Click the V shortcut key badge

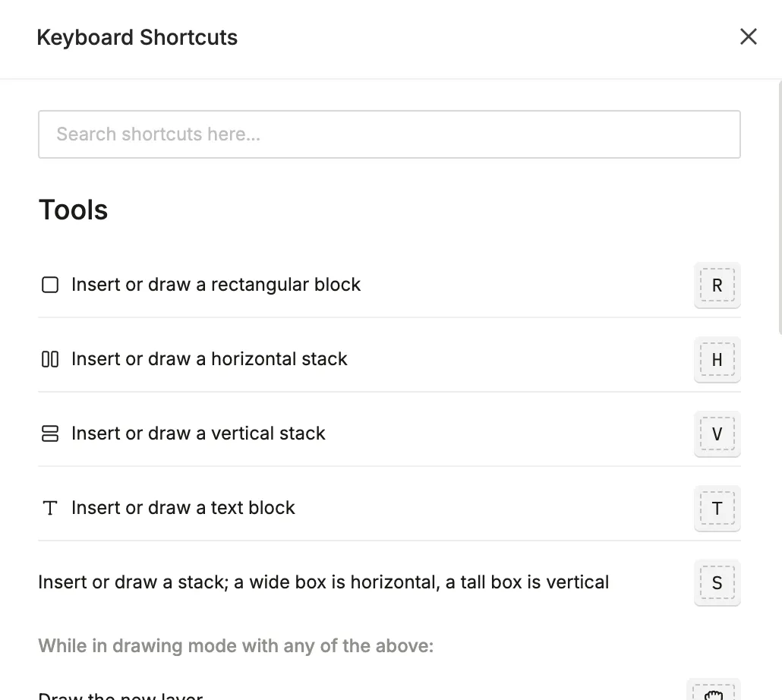point(717,434)
